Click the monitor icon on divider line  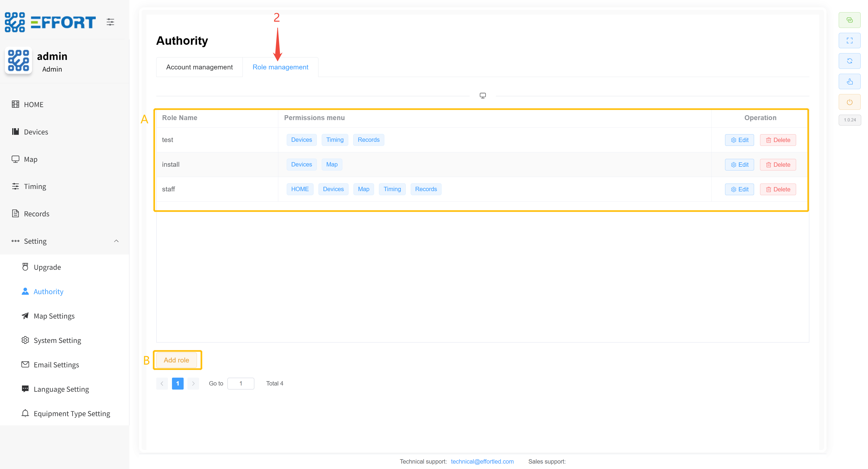tap(483, 96)
